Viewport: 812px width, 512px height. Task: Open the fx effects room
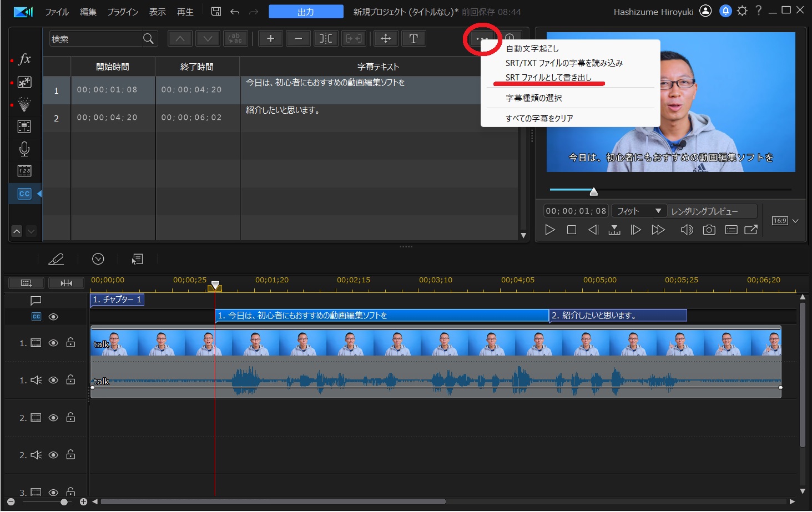click(x=24, y=59)
